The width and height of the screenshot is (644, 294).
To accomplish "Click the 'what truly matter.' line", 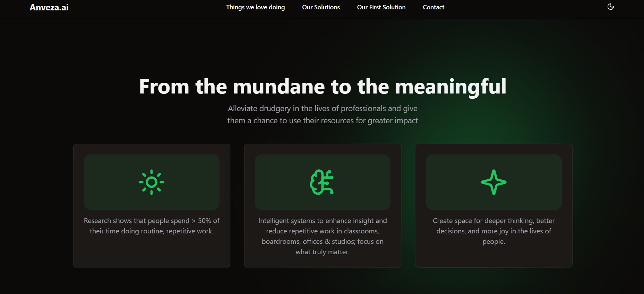I will [x=323, y=252].
